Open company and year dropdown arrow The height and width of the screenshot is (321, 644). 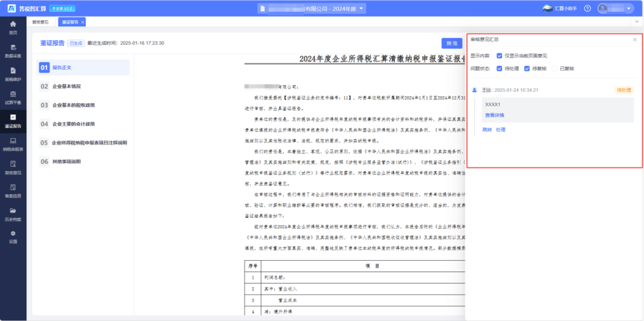click(361, 8)
